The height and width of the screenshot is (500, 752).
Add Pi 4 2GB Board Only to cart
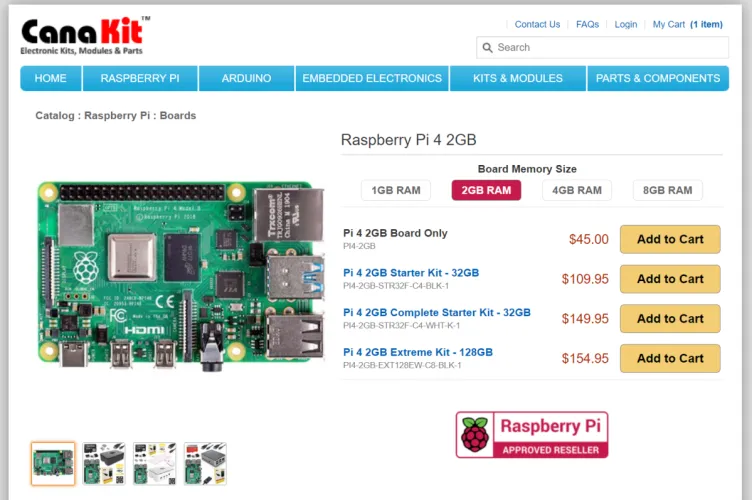tap(670, 239)
